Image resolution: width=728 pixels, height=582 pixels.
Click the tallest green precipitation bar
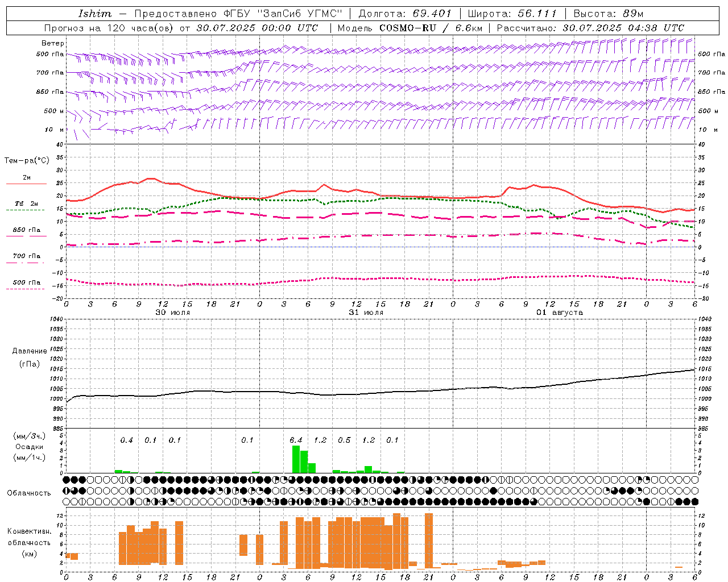tap(296, 459)
